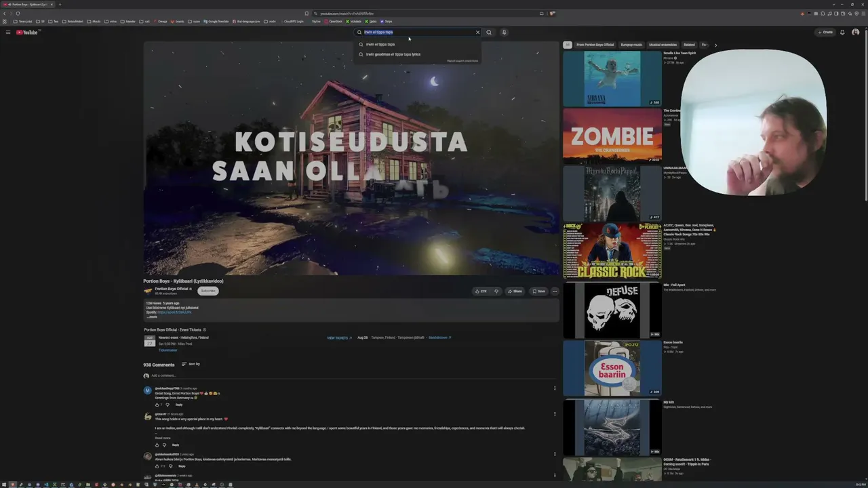868x488 pixels.
Task: Click the Share button
Action: [x=515, y=291]
